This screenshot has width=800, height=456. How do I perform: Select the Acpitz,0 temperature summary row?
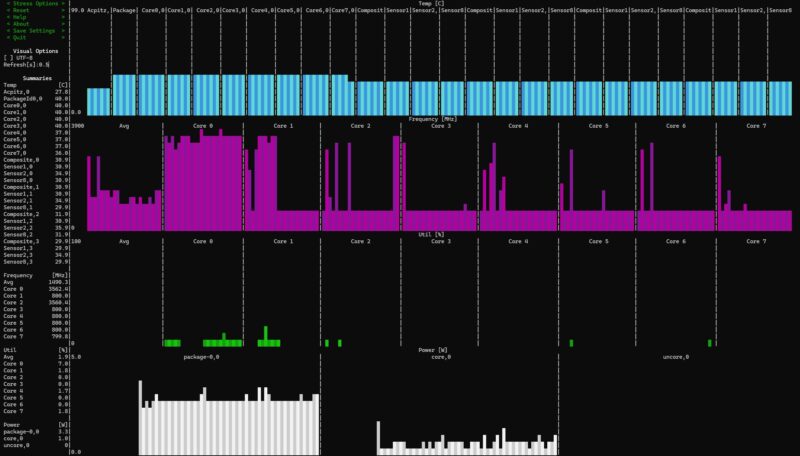point(36,92)
